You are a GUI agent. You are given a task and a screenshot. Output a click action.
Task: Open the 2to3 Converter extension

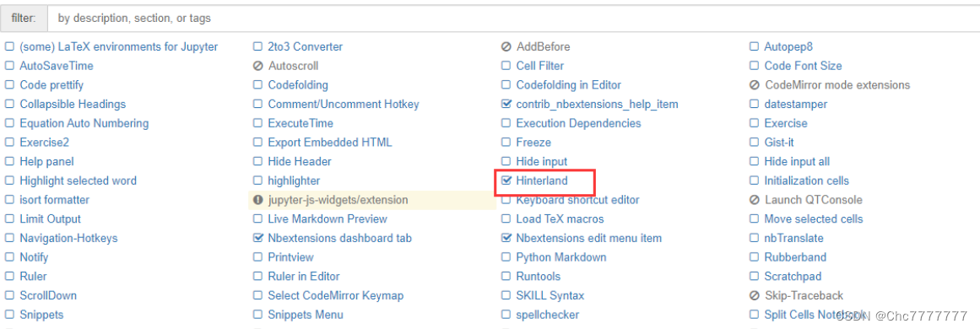click(305, 47)
